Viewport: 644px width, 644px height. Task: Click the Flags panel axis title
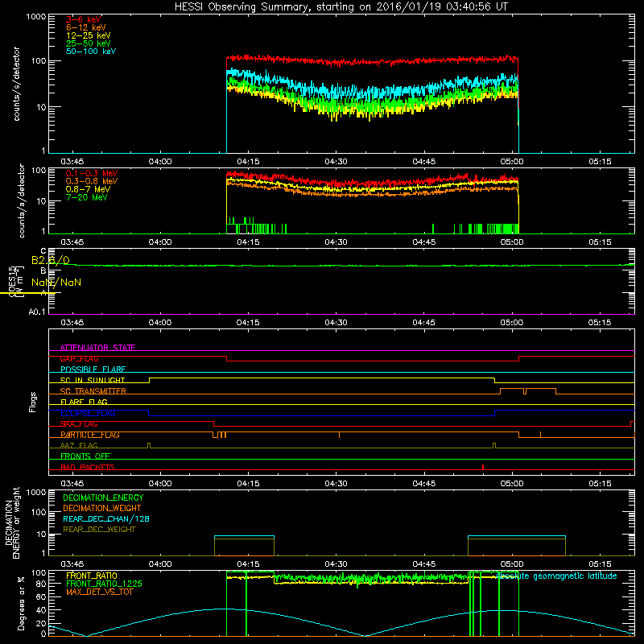click(33, 402)
